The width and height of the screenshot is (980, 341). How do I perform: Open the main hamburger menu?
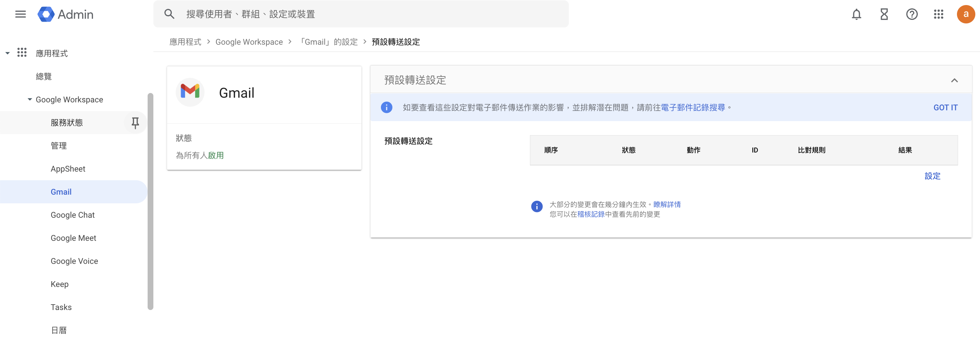coord(21,14)
